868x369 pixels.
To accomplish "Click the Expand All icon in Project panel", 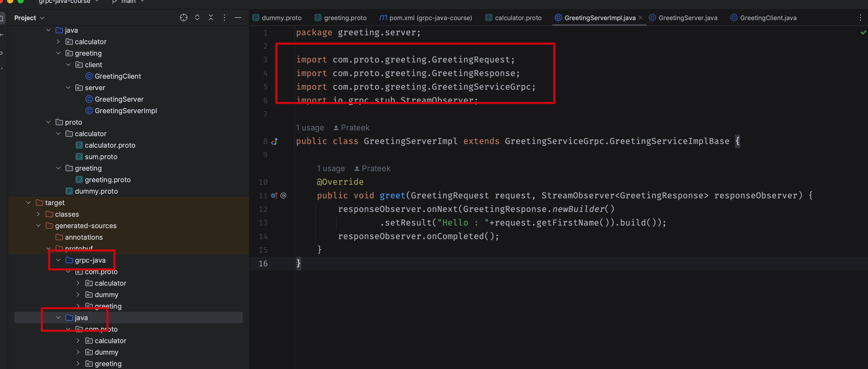I will 197,18.
